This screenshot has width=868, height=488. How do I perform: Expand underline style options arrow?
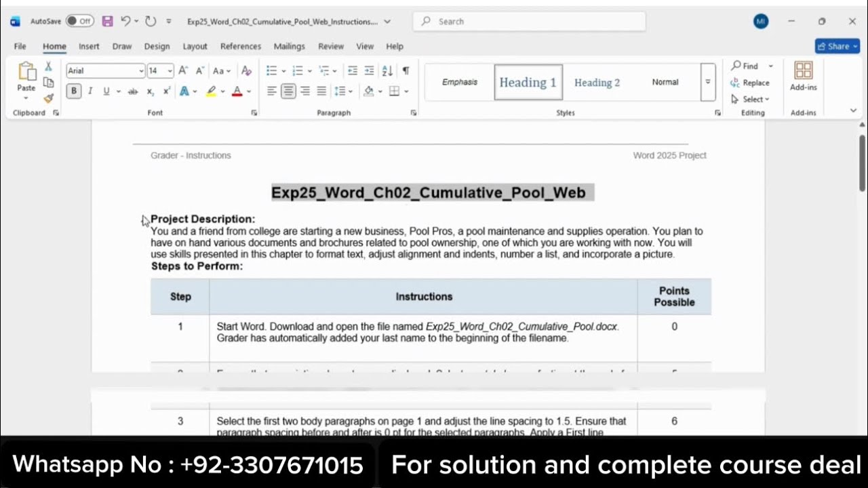pos(118,91)
